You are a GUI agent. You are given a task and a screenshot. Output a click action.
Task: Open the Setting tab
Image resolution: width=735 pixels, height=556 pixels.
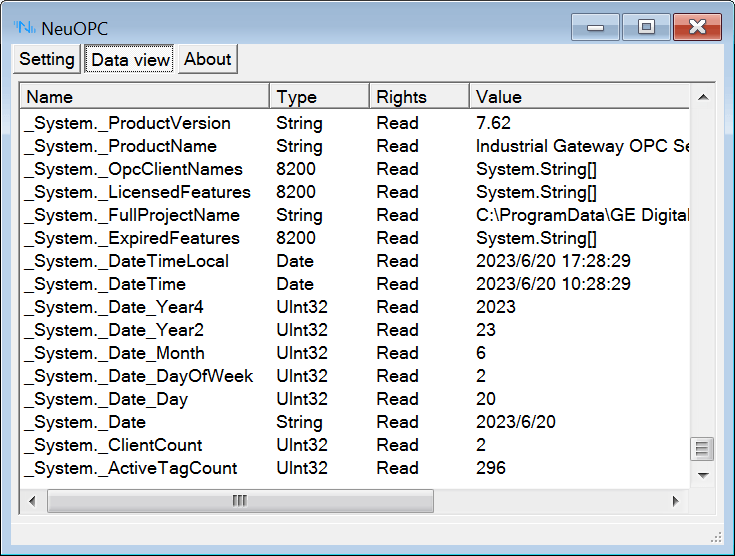[47, 59]
